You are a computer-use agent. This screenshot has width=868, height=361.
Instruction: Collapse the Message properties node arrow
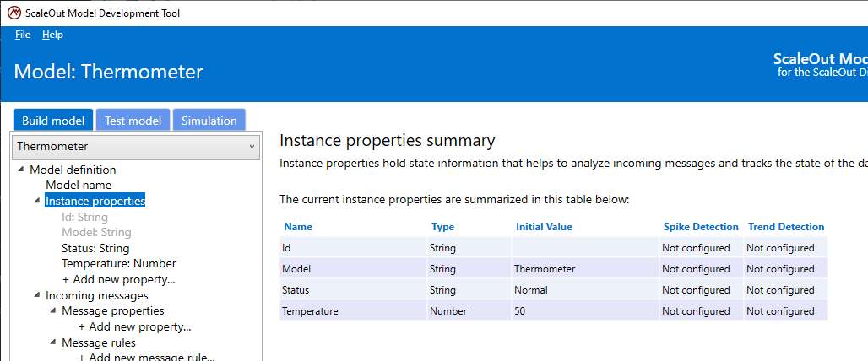54,311
